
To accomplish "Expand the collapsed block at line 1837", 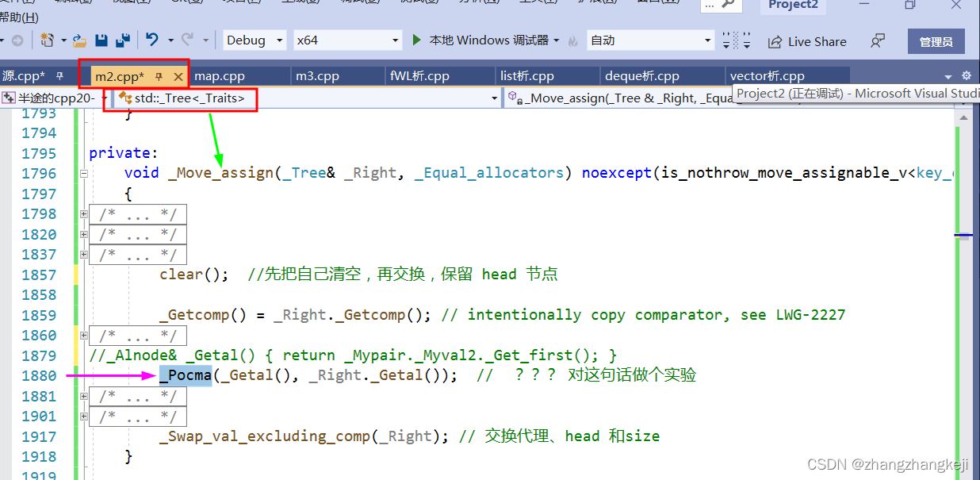I will pyautogui.click(x=83, y=255).
